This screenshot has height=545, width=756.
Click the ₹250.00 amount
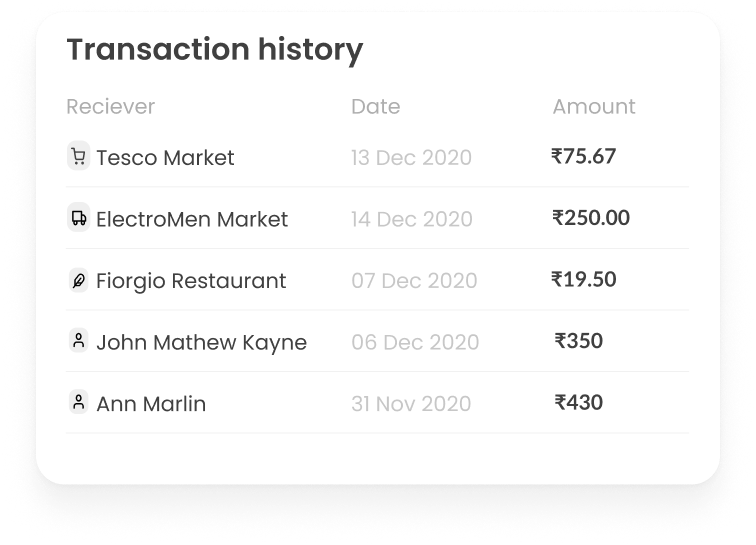591,218
